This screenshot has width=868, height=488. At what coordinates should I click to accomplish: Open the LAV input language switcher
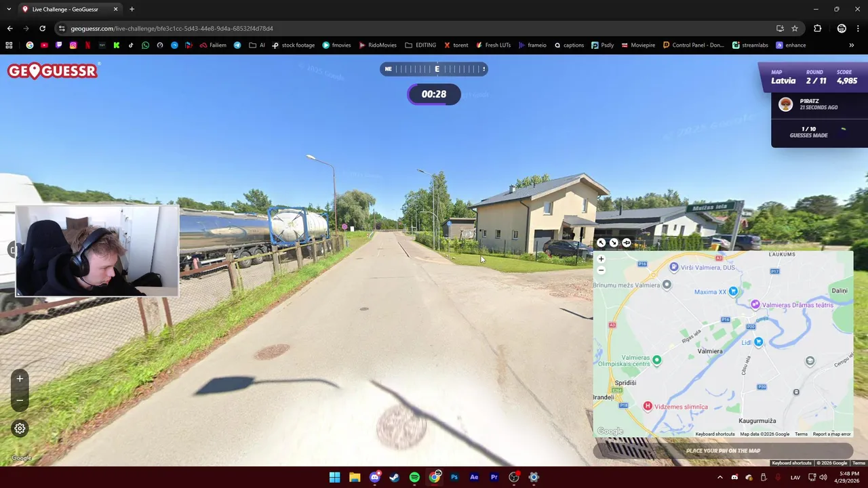(x=795, y=477)
